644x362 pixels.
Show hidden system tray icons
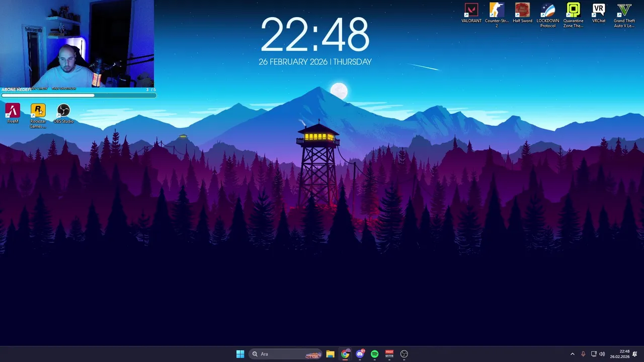pos(572,354)
